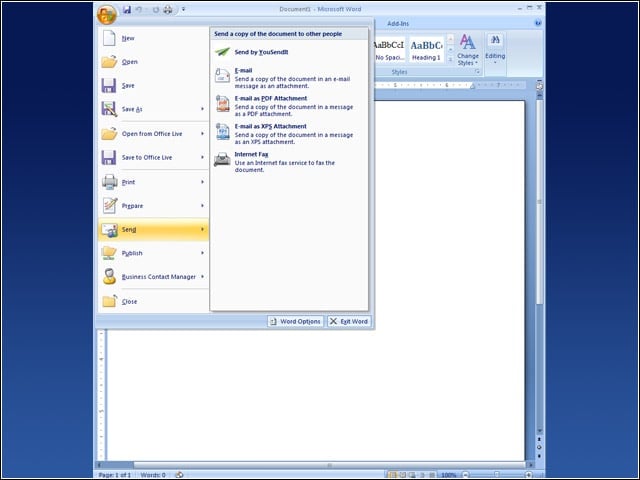The height and width of the screenshot is (480, 640).
Task: Click the Close folder icon
Action: point(109,301)
